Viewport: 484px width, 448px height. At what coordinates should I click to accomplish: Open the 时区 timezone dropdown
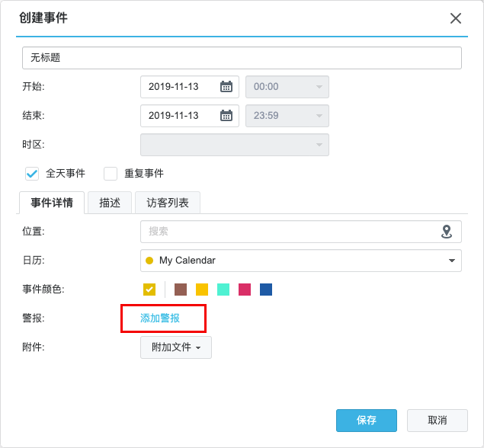click(x=235, y=145)
